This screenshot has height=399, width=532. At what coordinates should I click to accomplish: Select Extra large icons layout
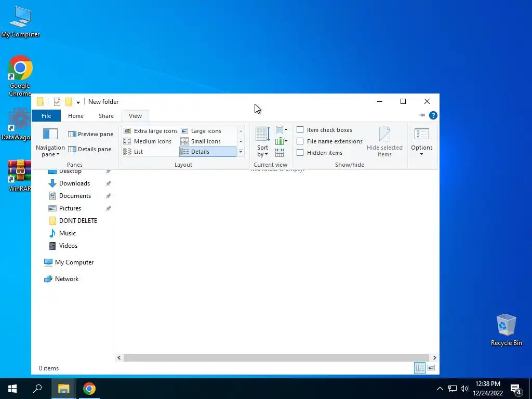150,131
